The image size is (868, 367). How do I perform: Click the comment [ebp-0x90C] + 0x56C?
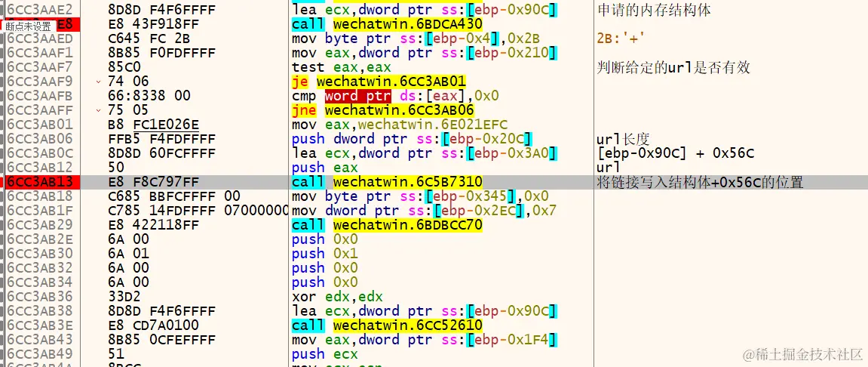click(676, 153)
